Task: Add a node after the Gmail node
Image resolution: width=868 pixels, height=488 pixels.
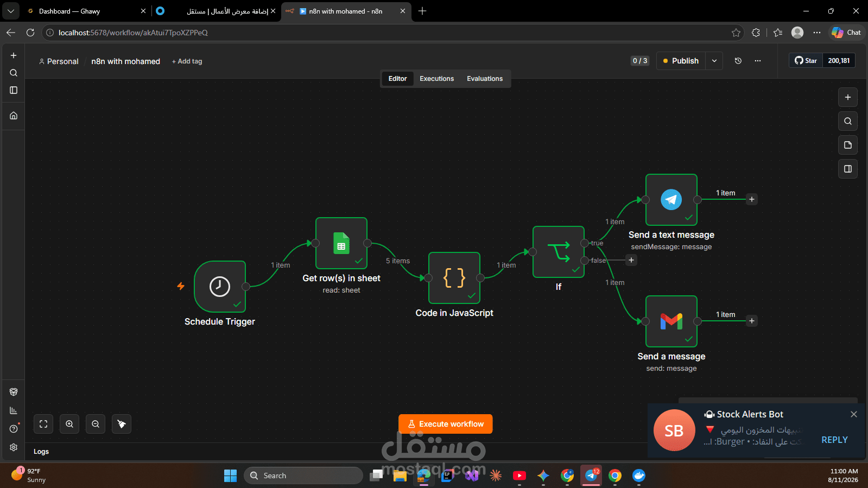Action: 752,321
